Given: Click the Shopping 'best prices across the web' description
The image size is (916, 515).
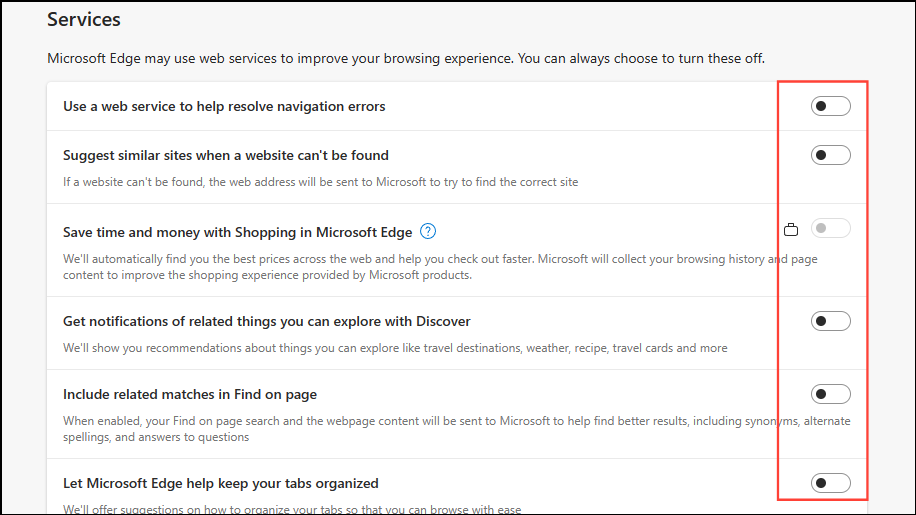Looking at the screenshot, I should coord(440,267).
